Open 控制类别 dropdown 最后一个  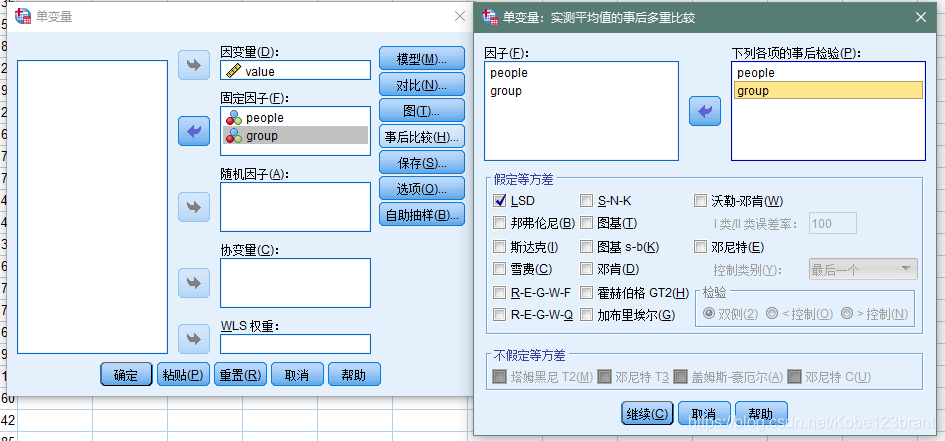pyautogui.click(x=862, y=269)
